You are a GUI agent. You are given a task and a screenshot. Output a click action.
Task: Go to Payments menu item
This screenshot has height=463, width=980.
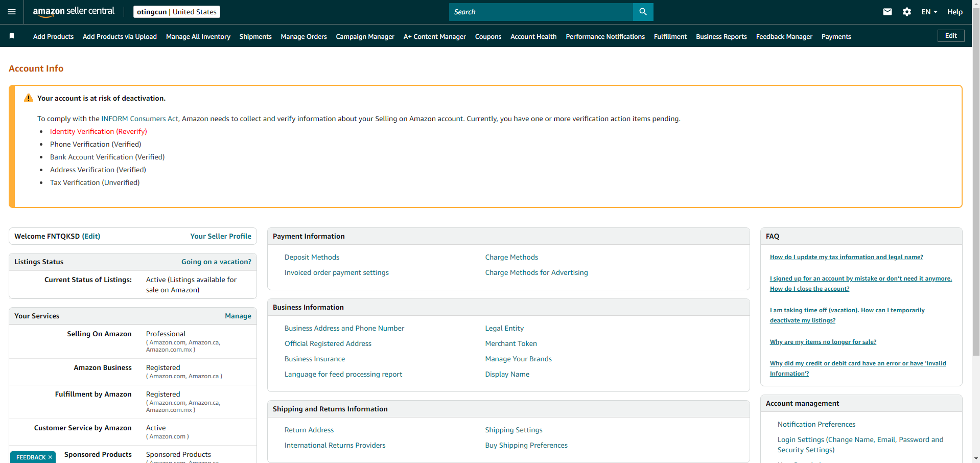[x=836, y=36]
